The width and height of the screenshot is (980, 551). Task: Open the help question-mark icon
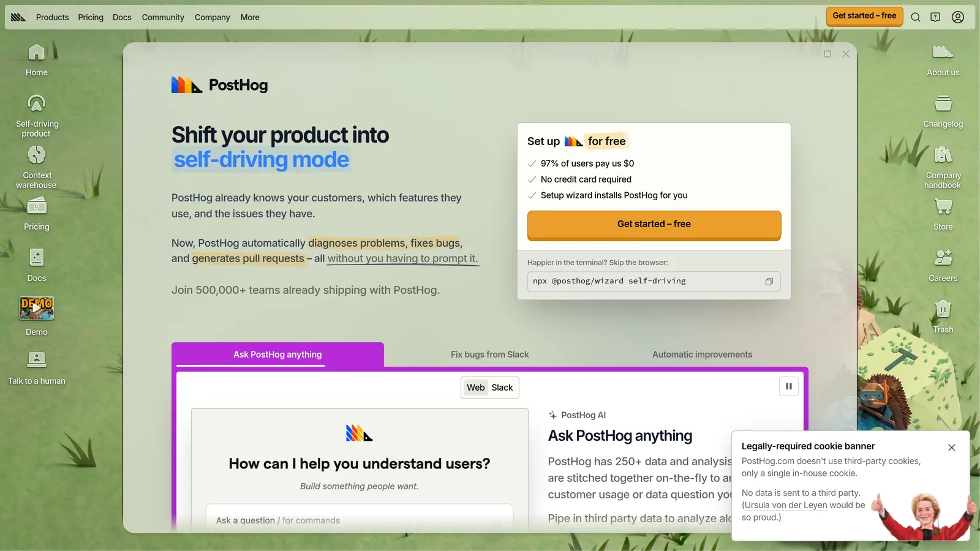[x=935, y=17]
